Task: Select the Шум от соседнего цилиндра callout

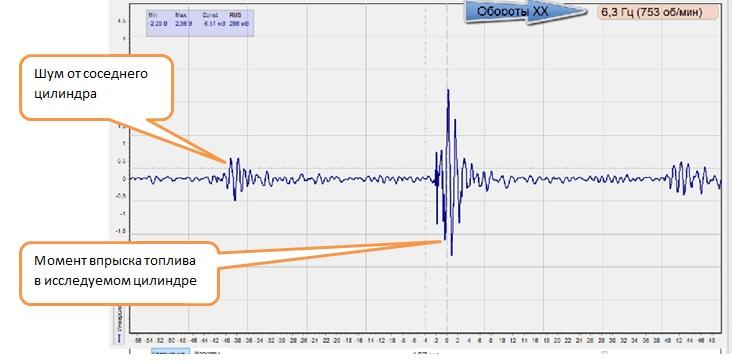Action: point(96,87)
